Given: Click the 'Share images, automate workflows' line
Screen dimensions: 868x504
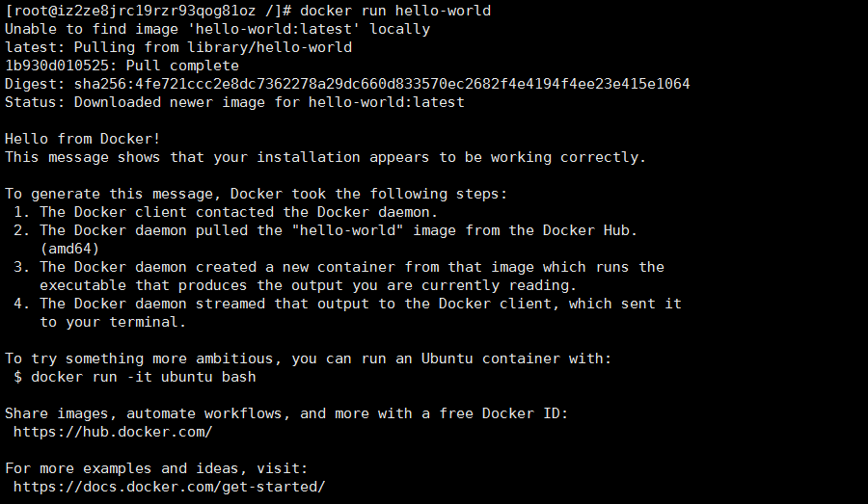Looking at the screenshot, I should click(x=286, y=413).
